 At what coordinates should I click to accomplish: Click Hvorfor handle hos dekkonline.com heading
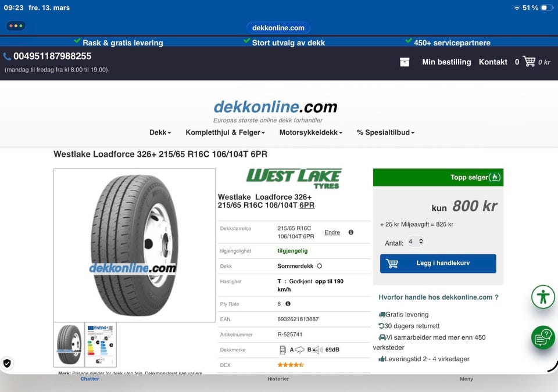(x=438, y=297)
